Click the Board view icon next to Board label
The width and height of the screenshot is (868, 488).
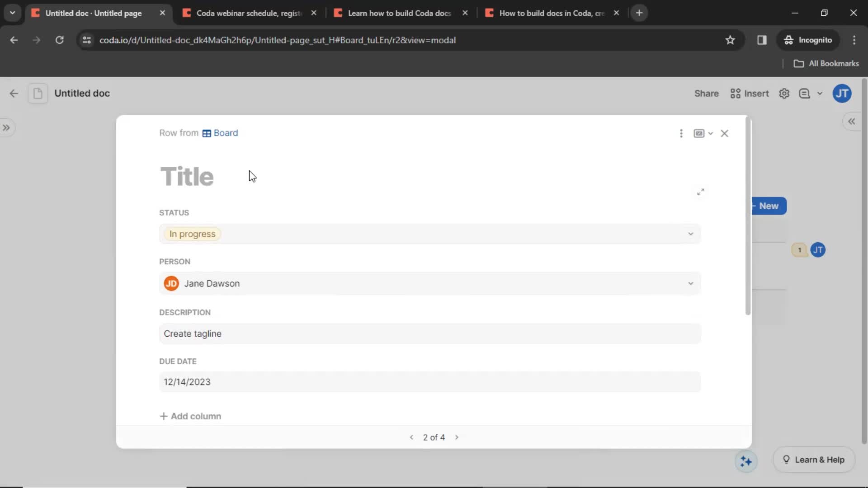[x=206, y=132]
